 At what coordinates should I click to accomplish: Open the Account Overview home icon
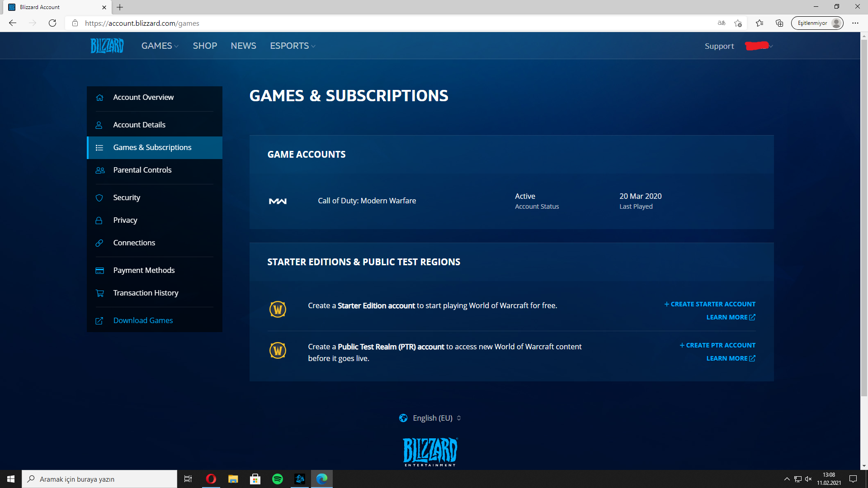(100, 98)
